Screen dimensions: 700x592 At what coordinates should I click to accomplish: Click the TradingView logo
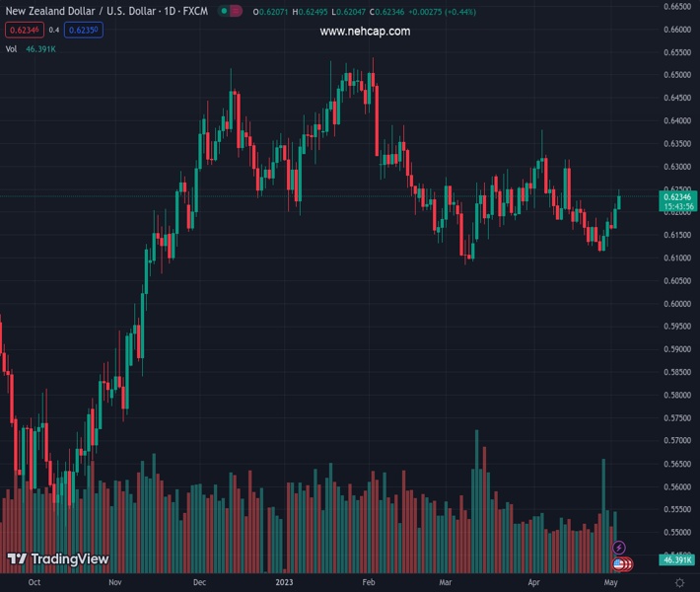coord(57,559)
